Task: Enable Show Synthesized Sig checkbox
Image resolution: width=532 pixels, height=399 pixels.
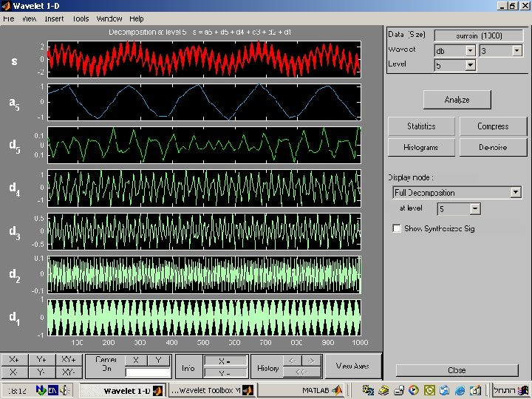Action: tap(396, 228)
